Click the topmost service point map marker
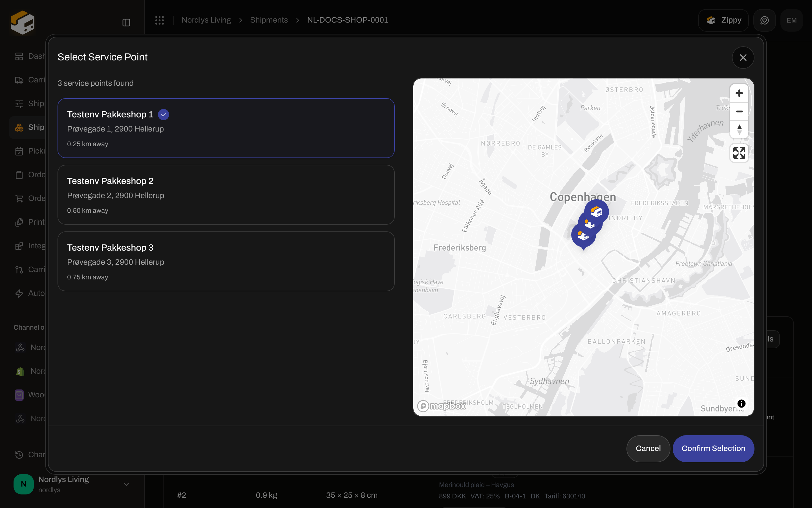This screenshot has width=812, height=508. (597, 212)
